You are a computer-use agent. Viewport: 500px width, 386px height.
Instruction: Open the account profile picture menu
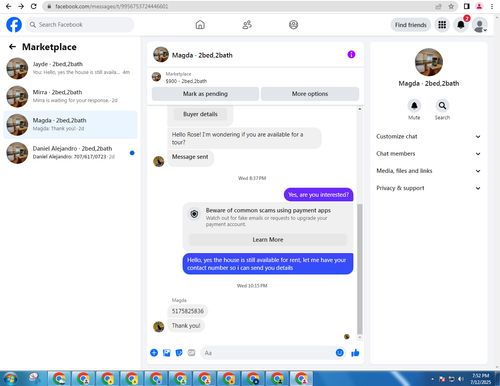click(480, 25)
